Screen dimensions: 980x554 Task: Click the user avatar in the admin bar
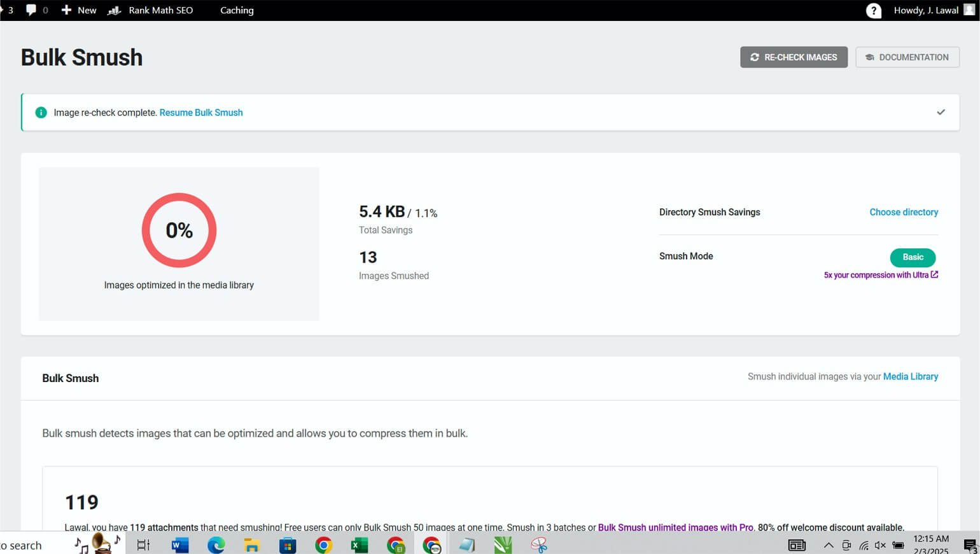969,10
